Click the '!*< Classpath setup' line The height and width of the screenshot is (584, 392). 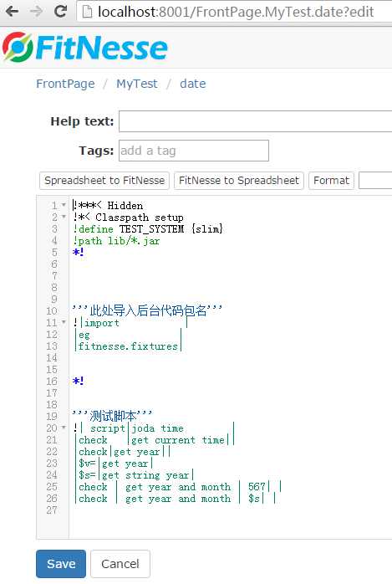[x=129, y=218]
